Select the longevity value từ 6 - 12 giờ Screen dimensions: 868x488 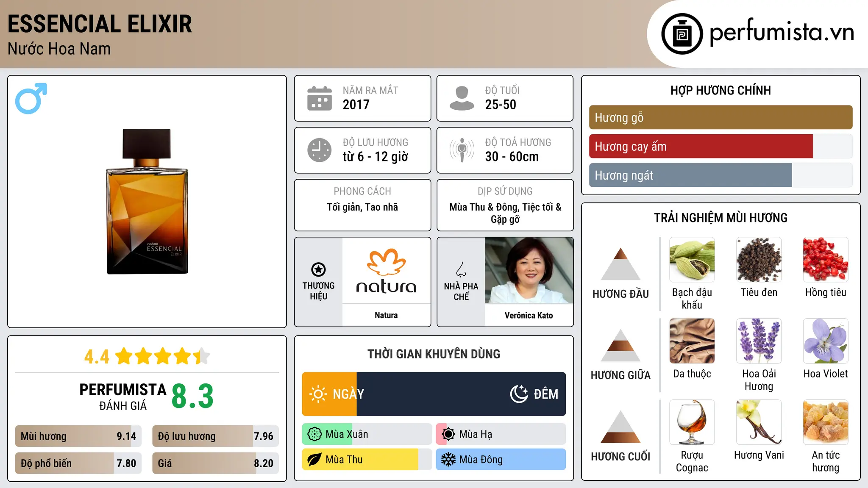pyautogui.click(x=376, y=157)
